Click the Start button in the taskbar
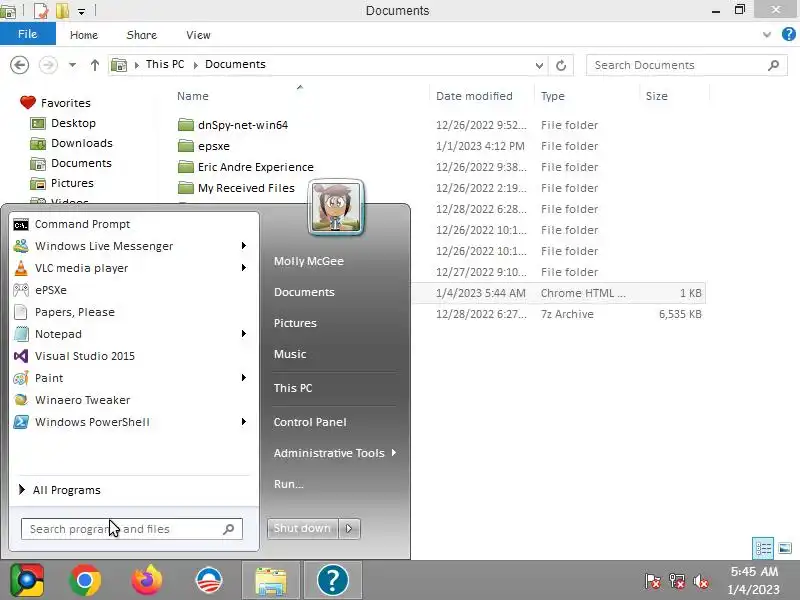800x600 pixels. [27, 580]
